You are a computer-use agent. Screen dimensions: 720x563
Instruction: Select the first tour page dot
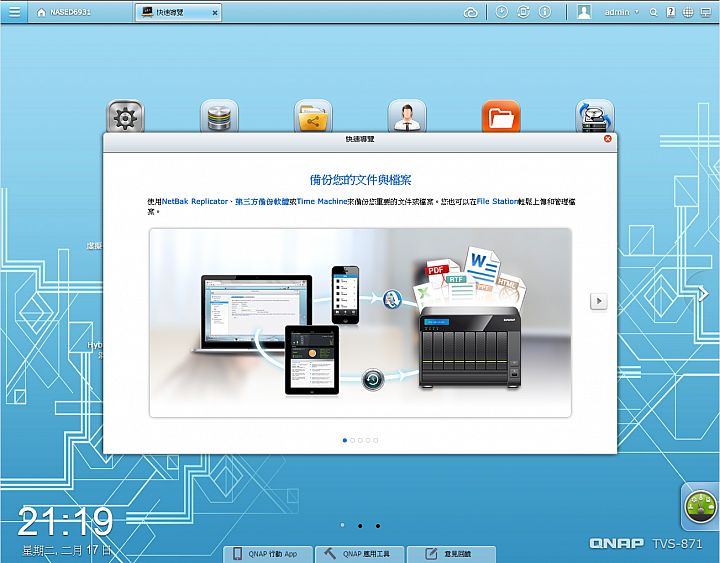[345, 440]
